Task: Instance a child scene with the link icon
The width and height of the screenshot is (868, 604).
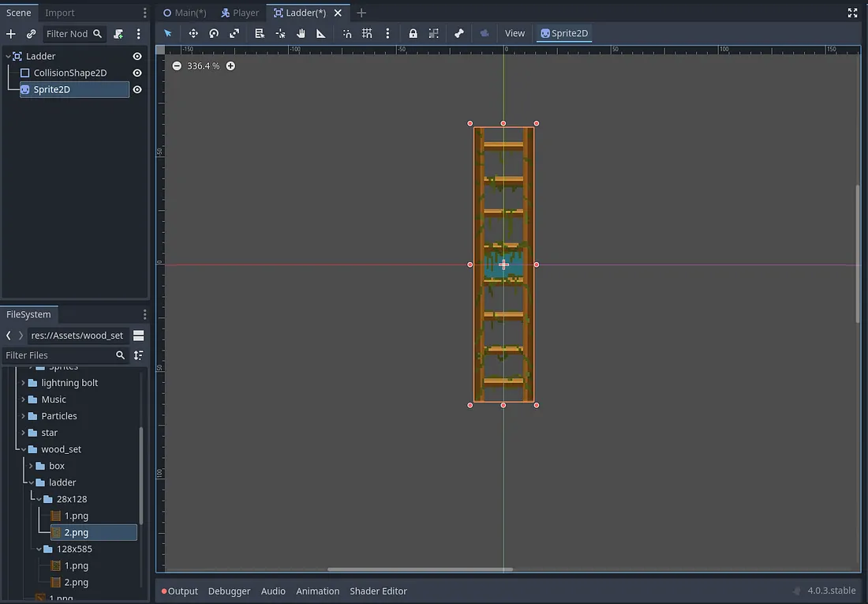Action: point(31,34)
